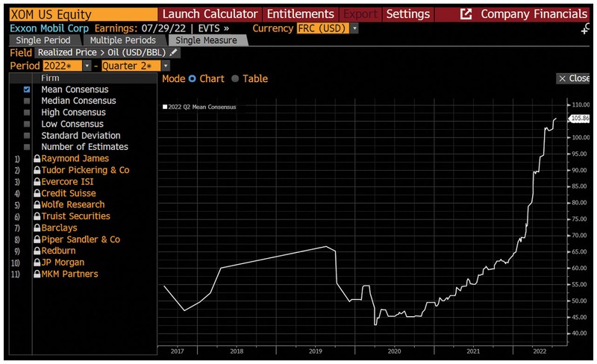
Task: Click the Company Financials pop-out icon
Action: pyautogui.click(x=466, y=14)
